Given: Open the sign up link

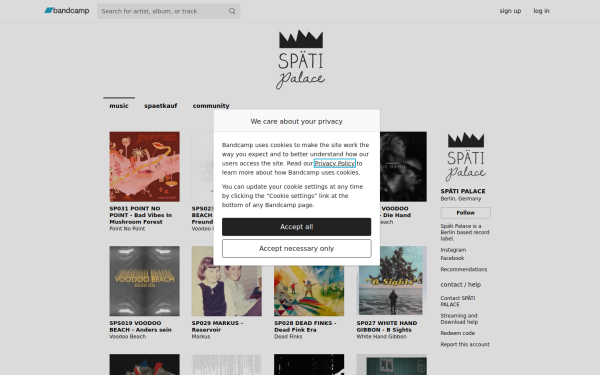Looking at the screenshot, I should (x=510, y=11).
